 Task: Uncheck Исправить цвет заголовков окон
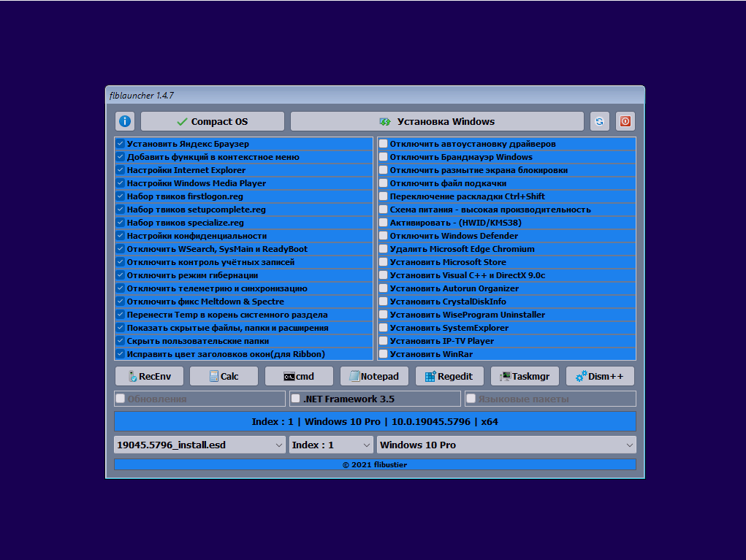coord(121,354)
